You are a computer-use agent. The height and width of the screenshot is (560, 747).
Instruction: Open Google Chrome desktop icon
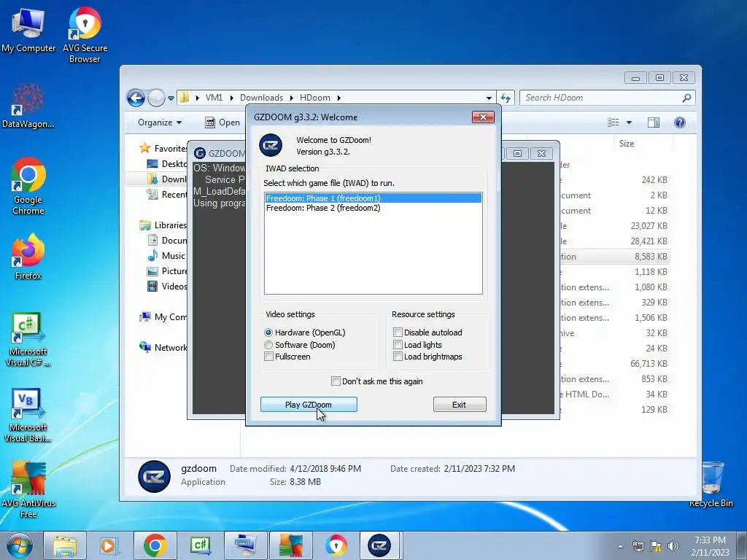pyautogui.click(x=28, y=186)
